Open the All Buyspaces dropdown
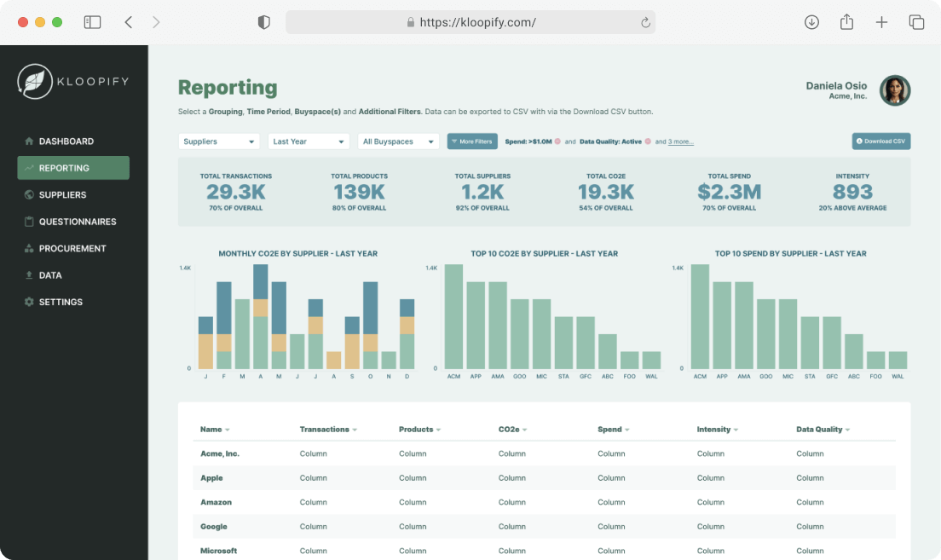Screen dimensions: 941x560 [399, 141]
